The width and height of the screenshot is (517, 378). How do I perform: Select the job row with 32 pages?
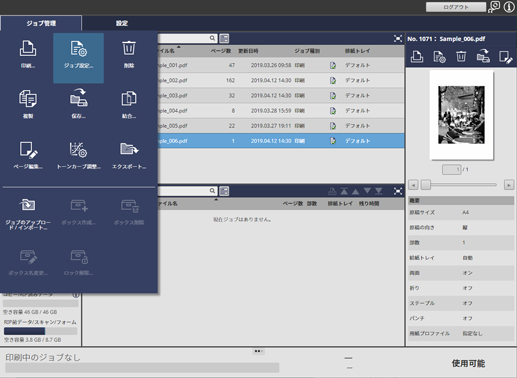point(281,96)
